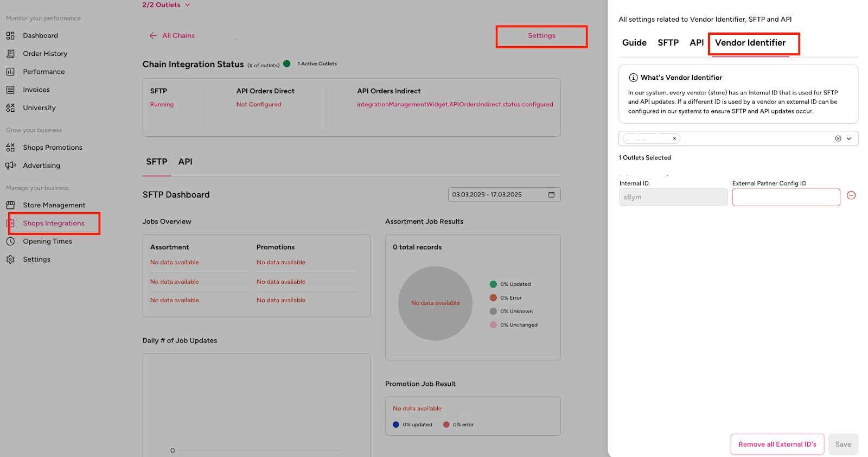Go back to All Chains

[173, 36]
